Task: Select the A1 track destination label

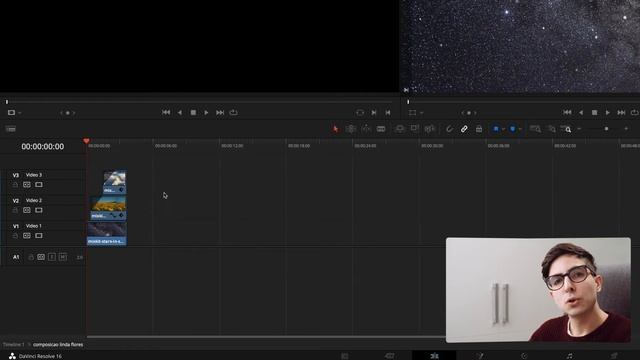Action: coord(16,257)
